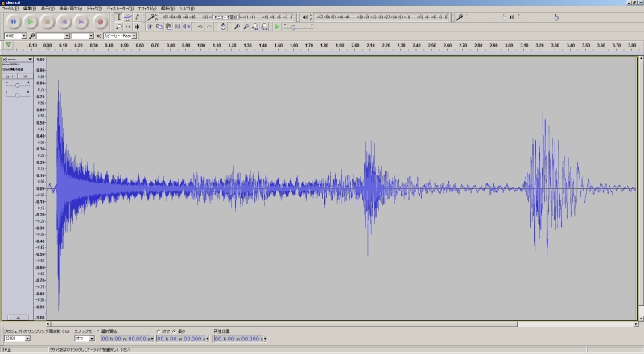
Task: Open the ヘルプ (Help) menu
Action: [187, 8]
